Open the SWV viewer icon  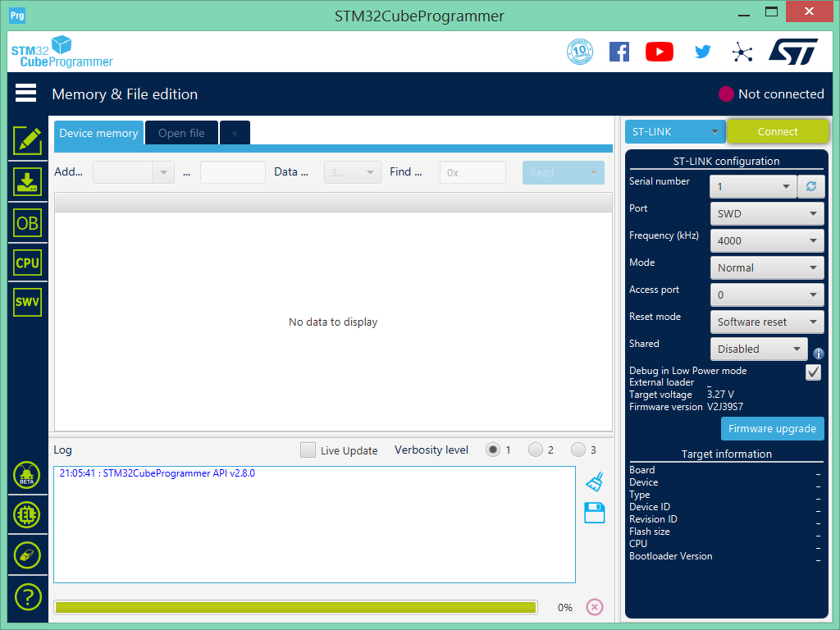coord(27,302)
